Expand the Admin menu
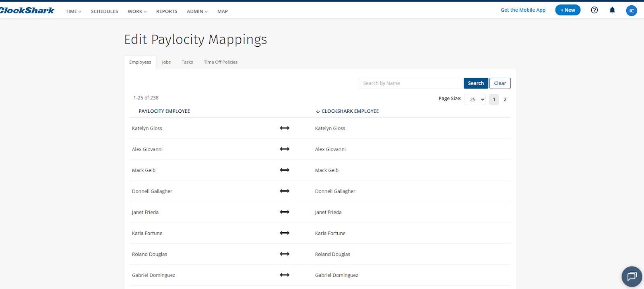This screenshot has width=644, height=289. (x=197, y=11)
